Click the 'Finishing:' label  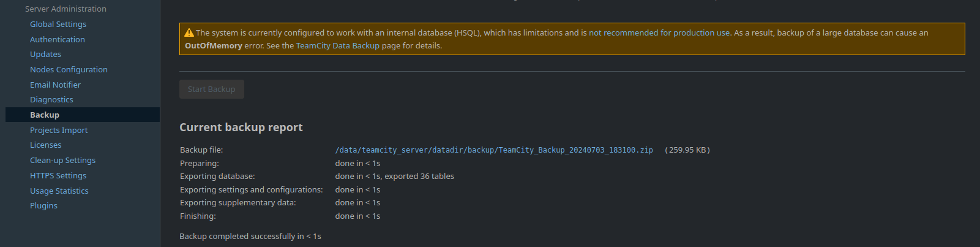(198, 216)
